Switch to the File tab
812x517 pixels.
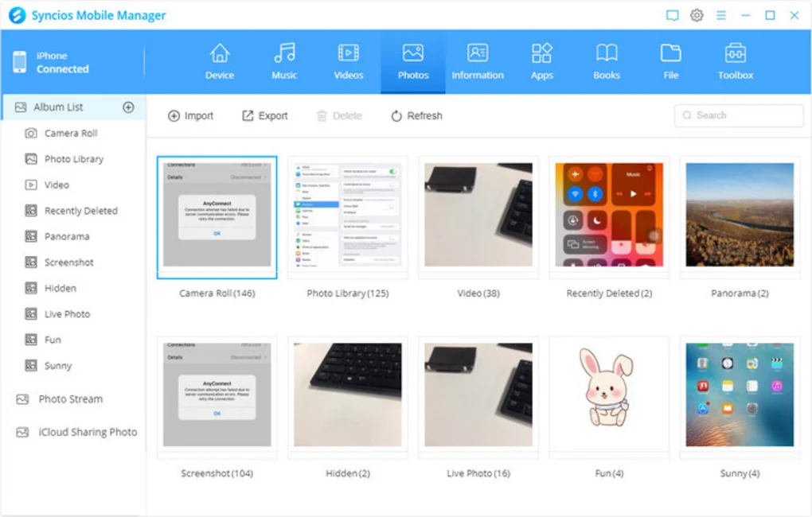[671, 62]
